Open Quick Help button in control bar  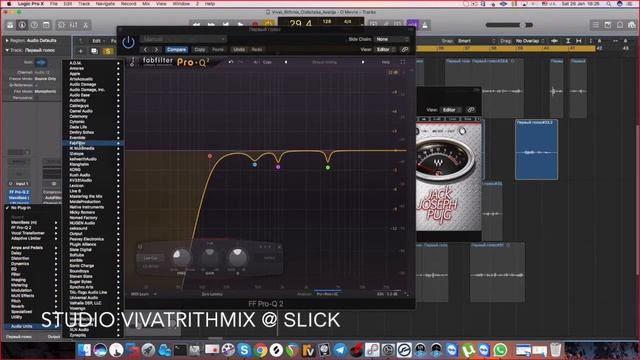pos(34,25)
